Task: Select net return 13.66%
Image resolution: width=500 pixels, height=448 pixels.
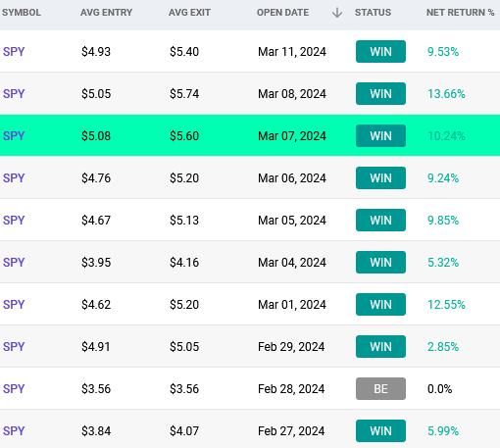Action: point(446,94)
